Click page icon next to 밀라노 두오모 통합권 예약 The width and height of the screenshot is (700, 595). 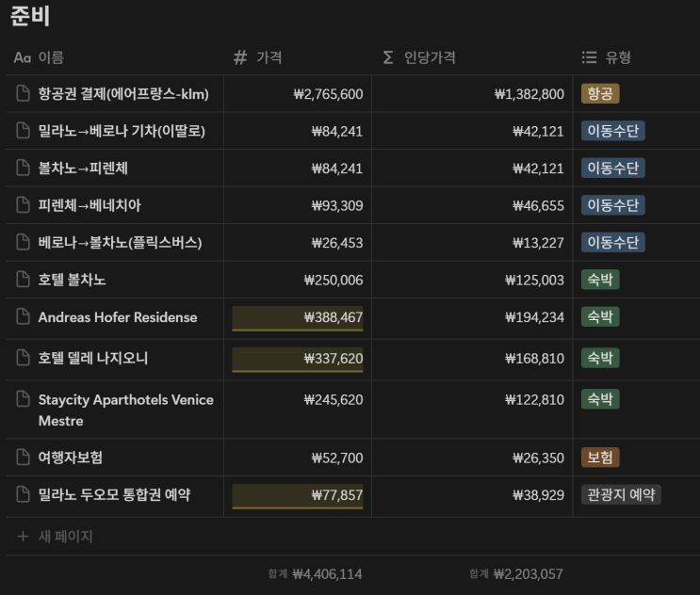[24, 494]
